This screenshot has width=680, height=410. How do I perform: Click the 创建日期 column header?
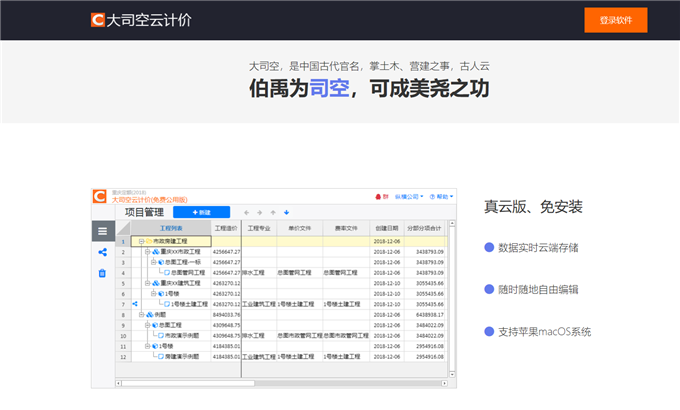(386, 228)
